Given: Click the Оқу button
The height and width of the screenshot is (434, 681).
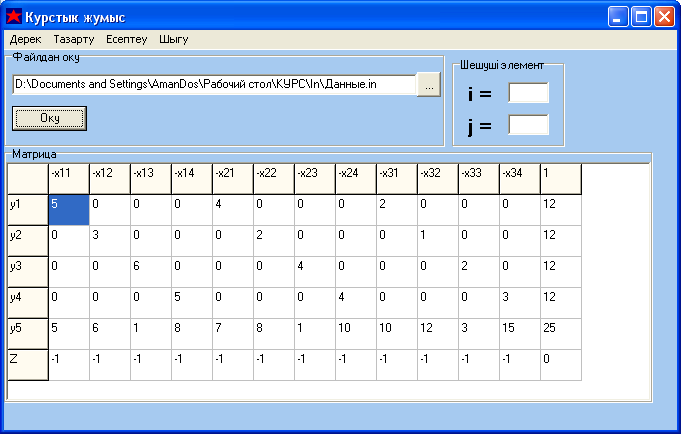Looking at the screenshot, I should pyautogui.click(x=50, y=118).
